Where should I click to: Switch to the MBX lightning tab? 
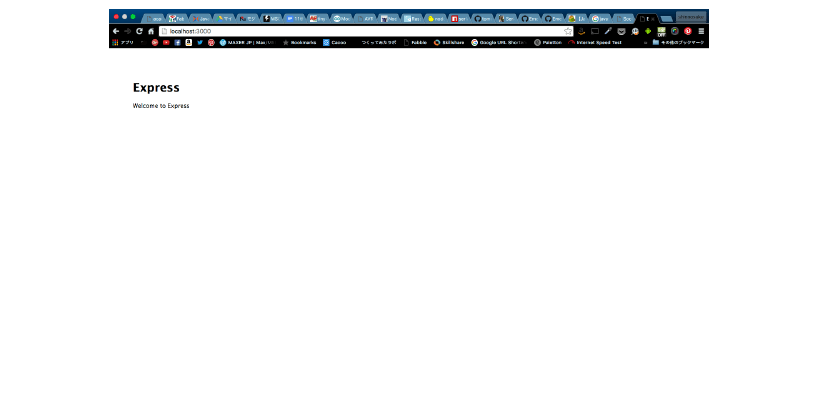[270, 19]
